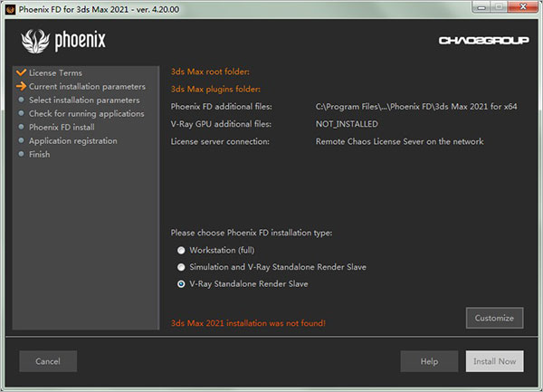Click the NOT_INSTALLED value
543x392 pixels.
coord(347,124)
